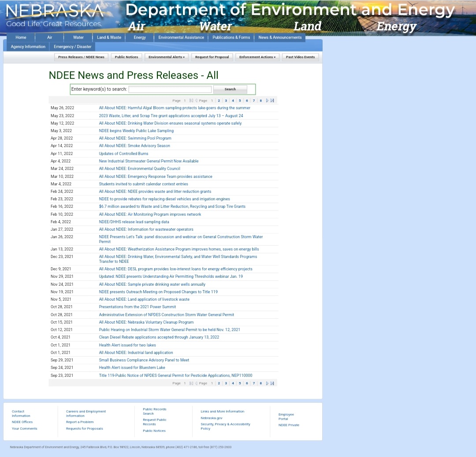The width and height of the screenshot is (476, 457).
Task: Open NDEE begins Weekly Public Lake Sampling
Action: (x=136, y=131)
